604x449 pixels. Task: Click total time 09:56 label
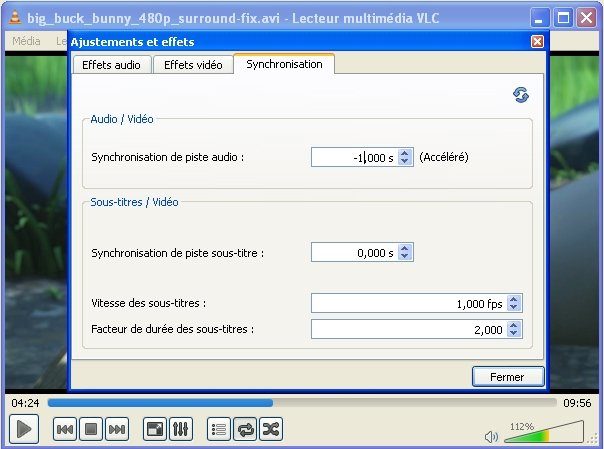click(x=577, y=403)
